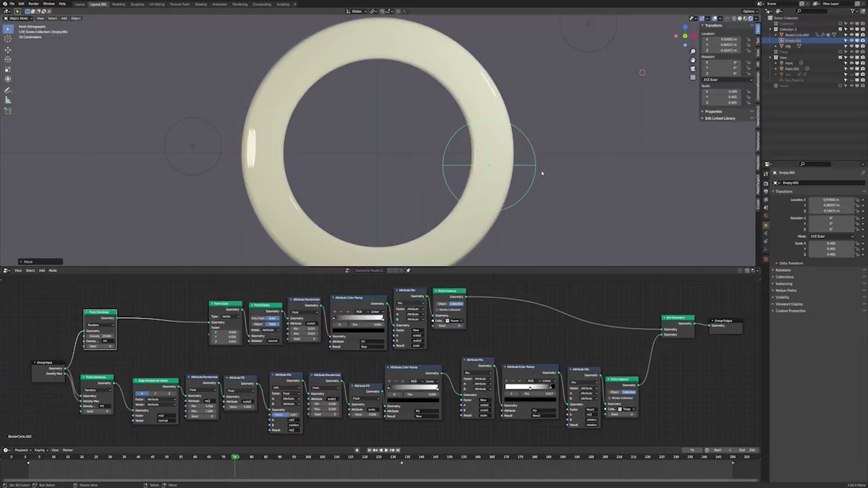Uncheck the View collection checkbox
Image resolution: width=868 pixels, height=488 pixels.
pyautogui.click(x=841, y=57)
